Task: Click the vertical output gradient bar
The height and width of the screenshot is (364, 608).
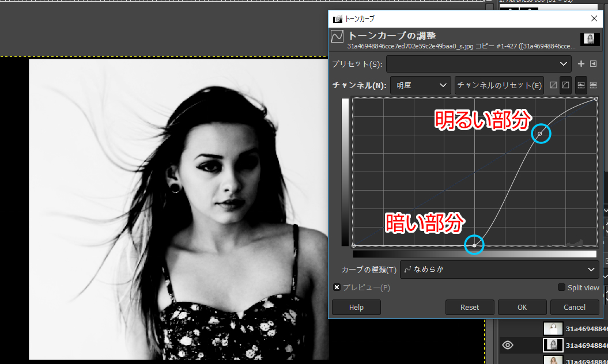Action: (x=345, y=172)
